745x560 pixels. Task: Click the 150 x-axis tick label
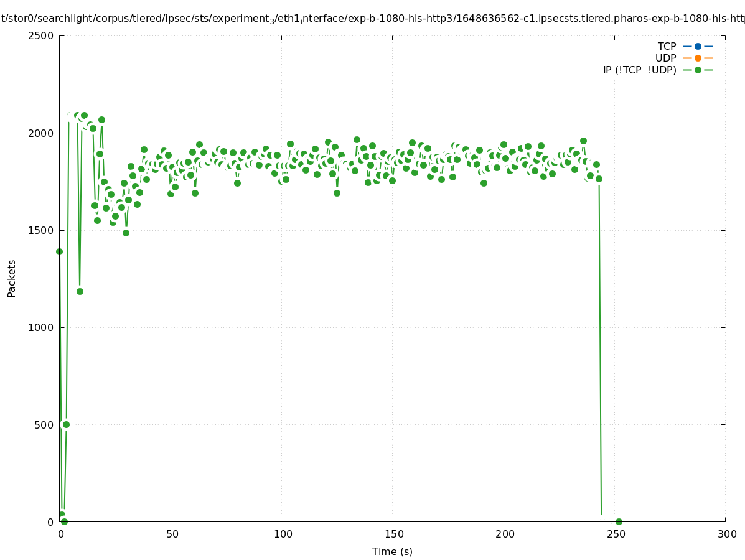(x=393, y=534)
